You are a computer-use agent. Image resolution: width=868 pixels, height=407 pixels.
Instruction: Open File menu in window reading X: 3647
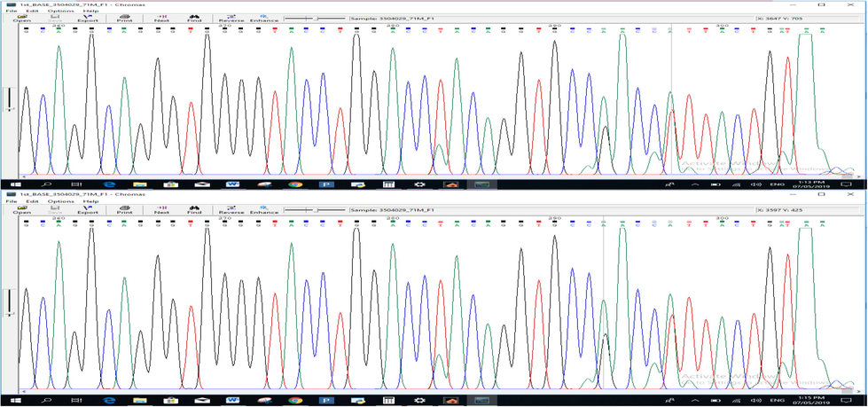(10, 11)
